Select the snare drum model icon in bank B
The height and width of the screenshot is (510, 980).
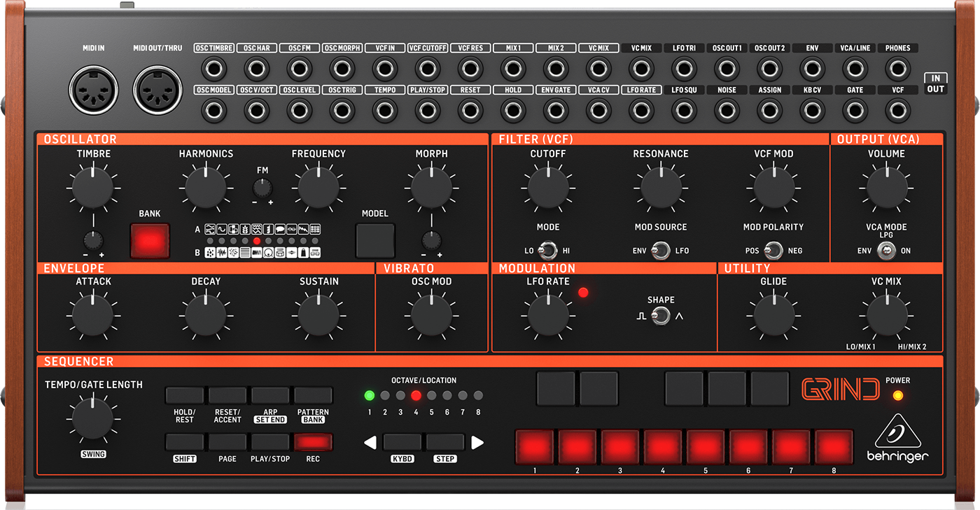click(x=280, y=252)
